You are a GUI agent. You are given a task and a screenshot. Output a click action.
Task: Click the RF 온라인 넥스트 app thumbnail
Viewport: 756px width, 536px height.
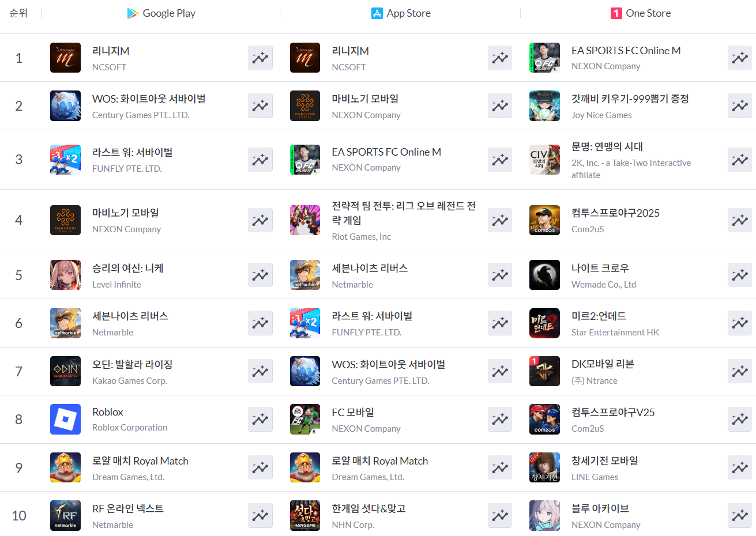(x=65, y=515)
